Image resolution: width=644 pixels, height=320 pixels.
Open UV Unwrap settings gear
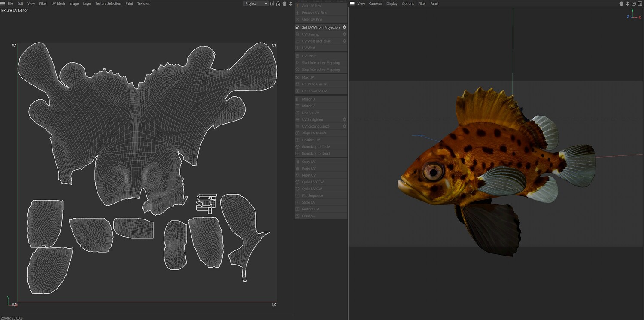click(344, 34)
